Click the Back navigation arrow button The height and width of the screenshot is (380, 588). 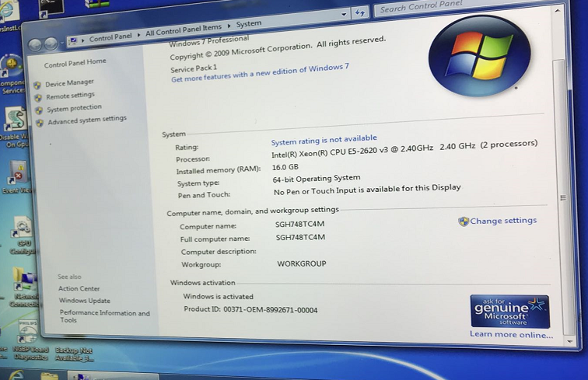[x=33, y=44]
